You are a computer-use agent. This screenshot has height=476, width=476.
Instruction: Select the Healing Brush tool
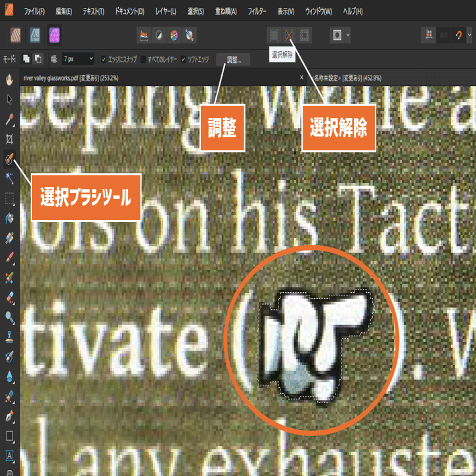click(x=9, y=397)
